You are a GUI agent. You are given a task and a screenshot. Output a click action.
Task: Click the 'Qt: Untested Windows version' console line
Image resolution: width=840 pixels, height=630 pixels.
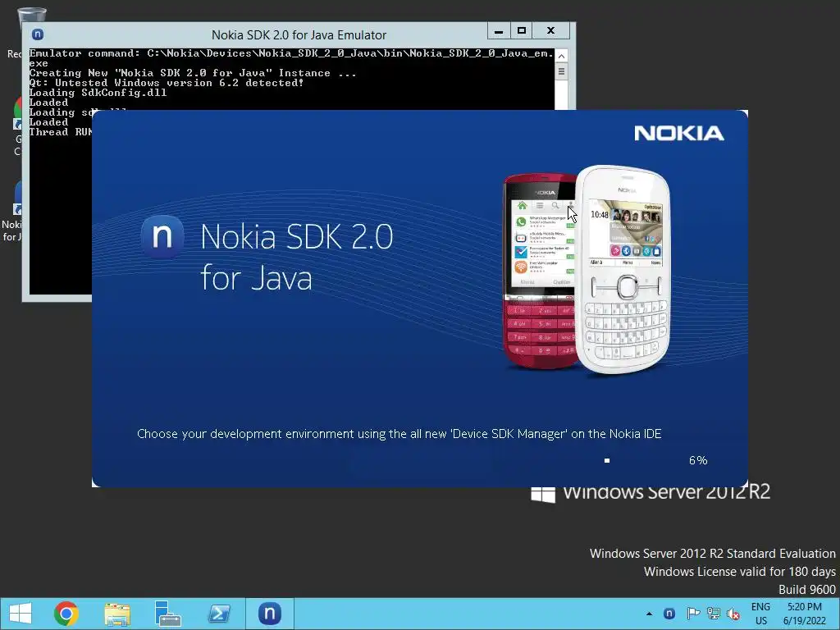(x=167, y=83)
